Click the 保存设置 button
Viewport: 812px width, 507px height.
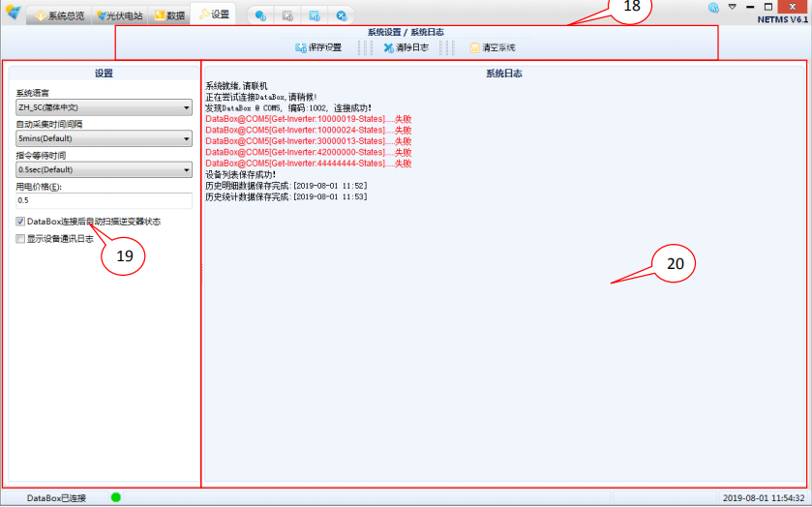point(318,47)
